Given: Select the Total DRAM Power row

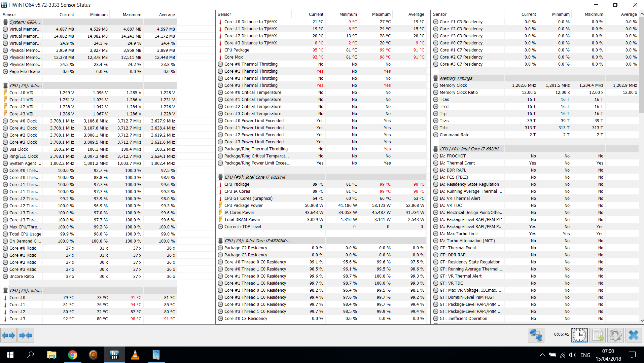Looking at the screenshot, I should (321, 219).
